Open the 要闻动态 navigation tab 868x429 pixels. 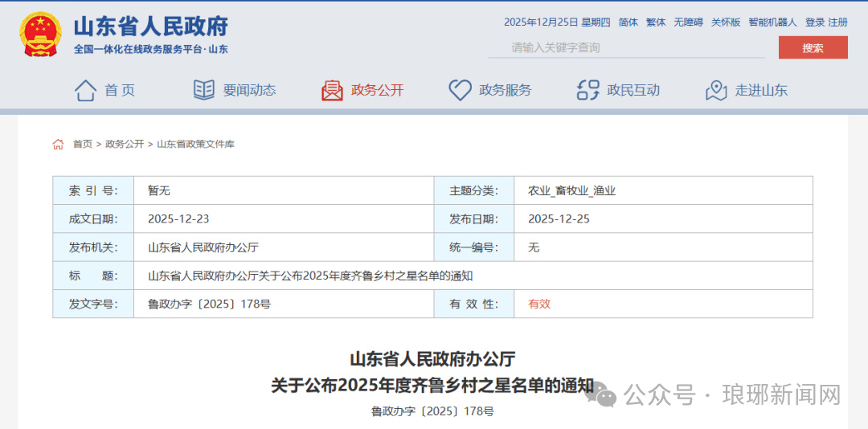click(x=249, y=90)
